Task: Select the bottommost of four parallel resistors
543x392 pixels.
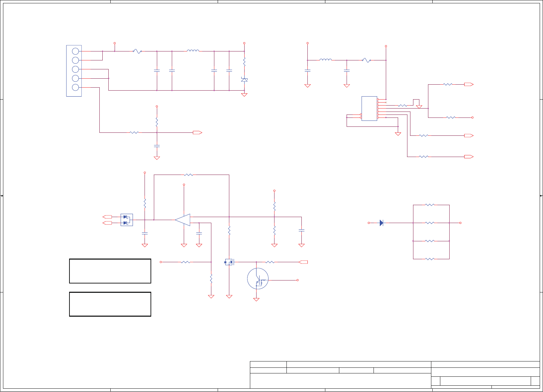Action: point(430,259)
